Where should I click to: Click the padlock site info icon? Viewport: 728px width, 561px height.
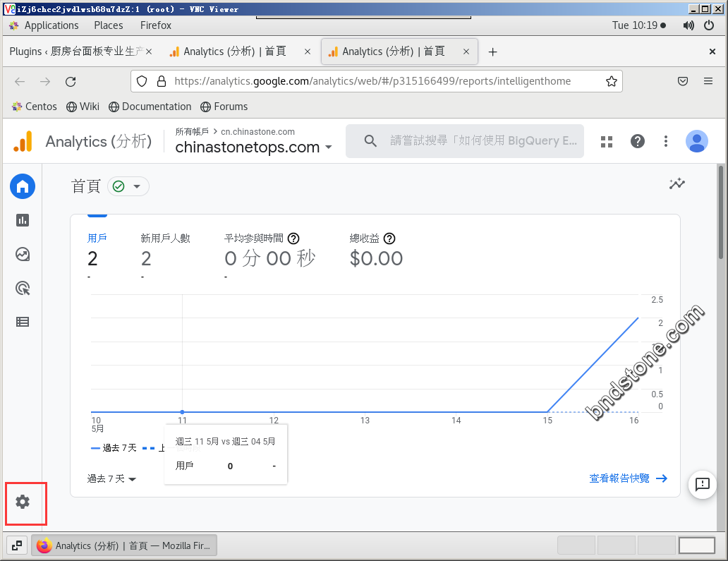(162, 81)
